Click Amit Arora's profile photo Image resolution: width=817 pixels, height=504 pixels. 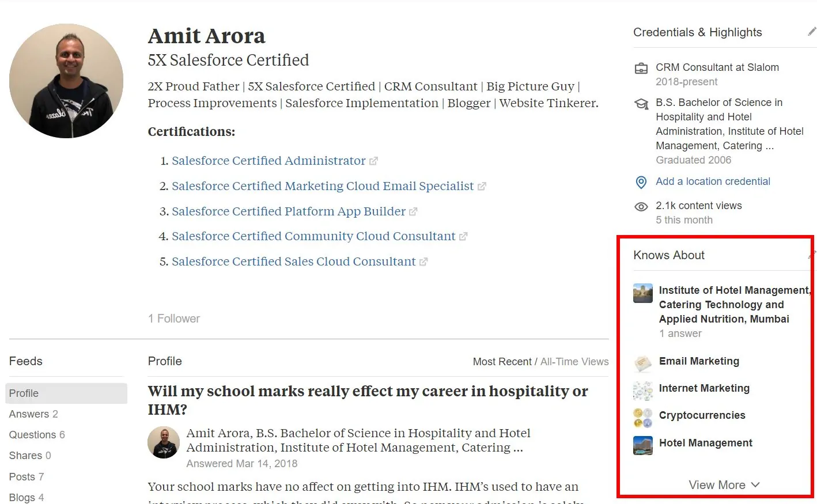pos(66,80)
